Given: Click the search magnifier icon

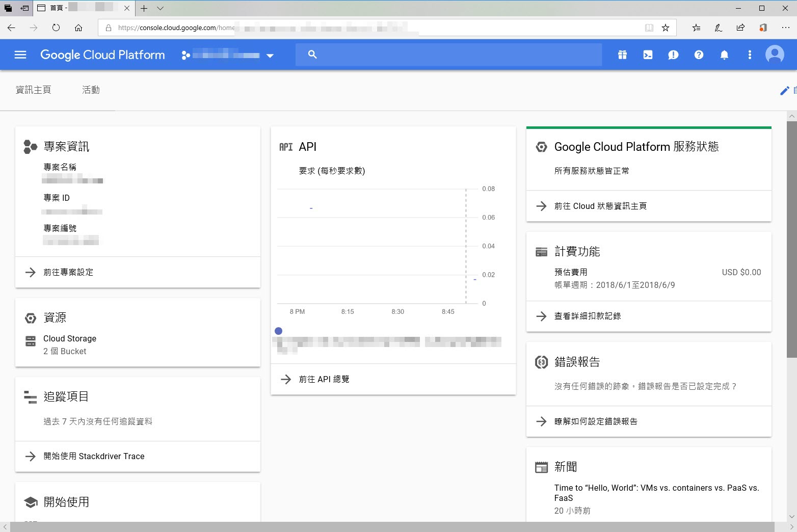Looking at the screenshot, I should [x=312, y=55].
